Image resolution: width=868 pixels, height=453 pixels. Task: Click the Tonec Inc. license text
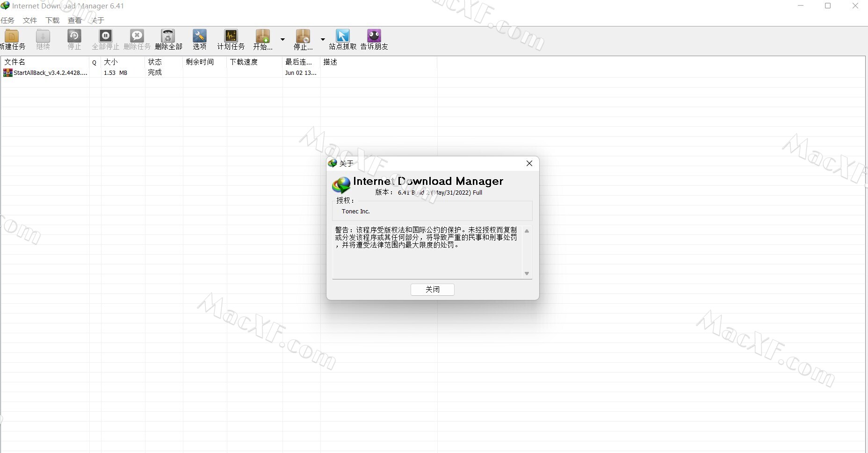(356, 212)
